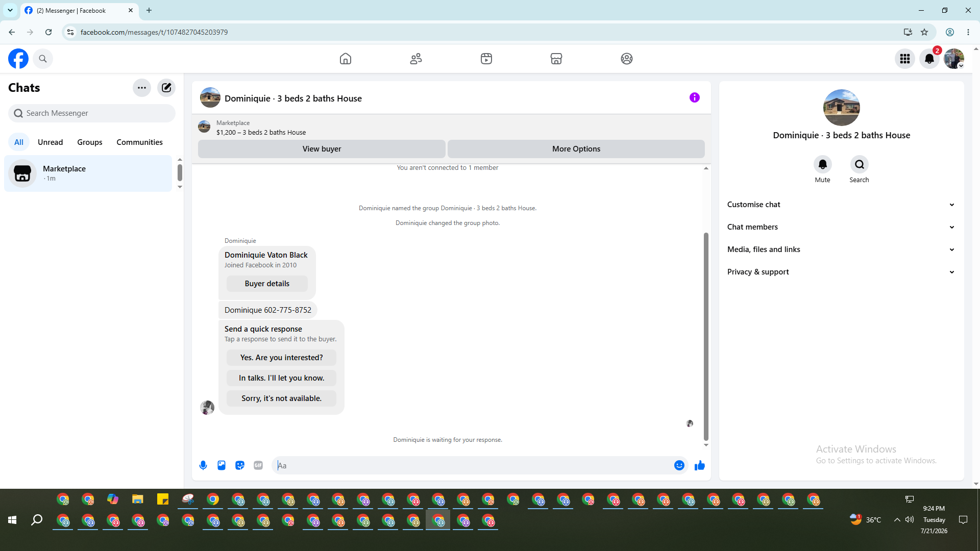Screen dimensions: 980x551
Task: Expand the Chat members section
Action: (841, 227)
